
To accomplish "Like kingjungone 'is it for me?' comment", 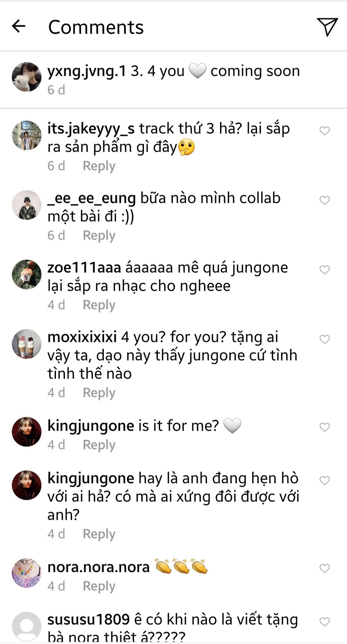I will click(x=325, y=427).
